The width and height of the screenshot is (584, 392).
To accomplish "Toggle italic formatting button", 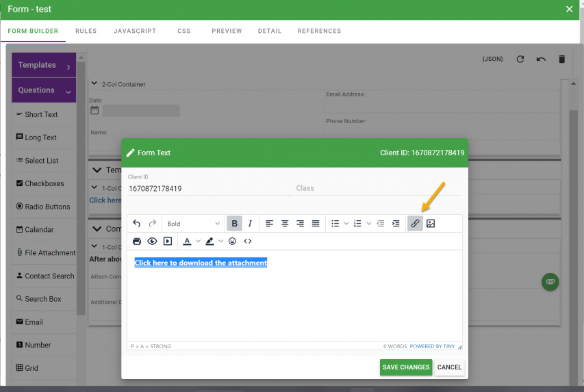I will point(250,224).
